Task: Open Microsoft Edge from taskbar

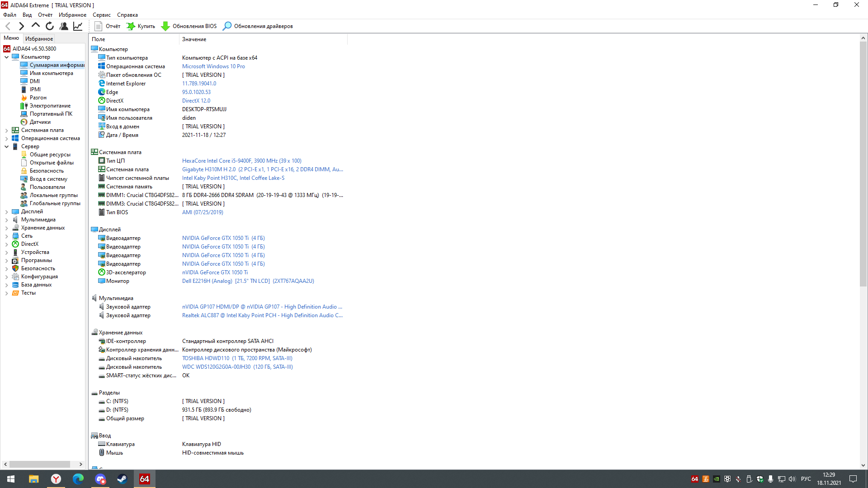Action: pos(78,479)
